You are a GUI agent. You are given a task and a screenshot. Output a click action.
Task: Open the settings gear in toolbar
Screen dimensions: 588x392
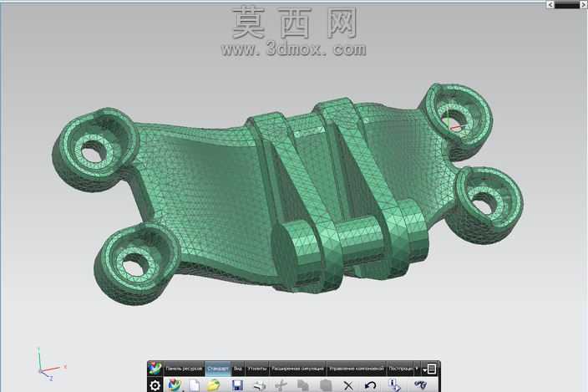coord(155,385)
